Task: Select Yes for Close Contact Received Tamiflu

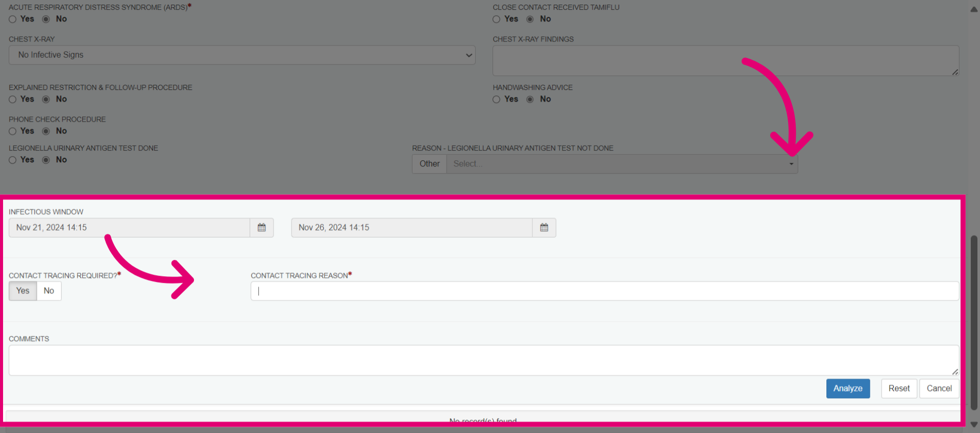Action: pyautogui.click(x=497, y=19)
